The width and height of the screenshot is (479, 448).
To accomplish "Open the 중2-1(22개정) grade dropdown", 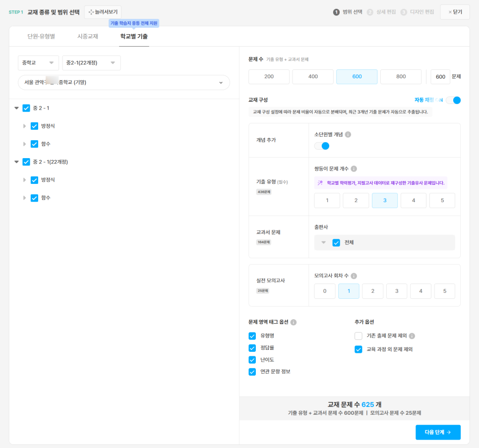I will (91, 63).
